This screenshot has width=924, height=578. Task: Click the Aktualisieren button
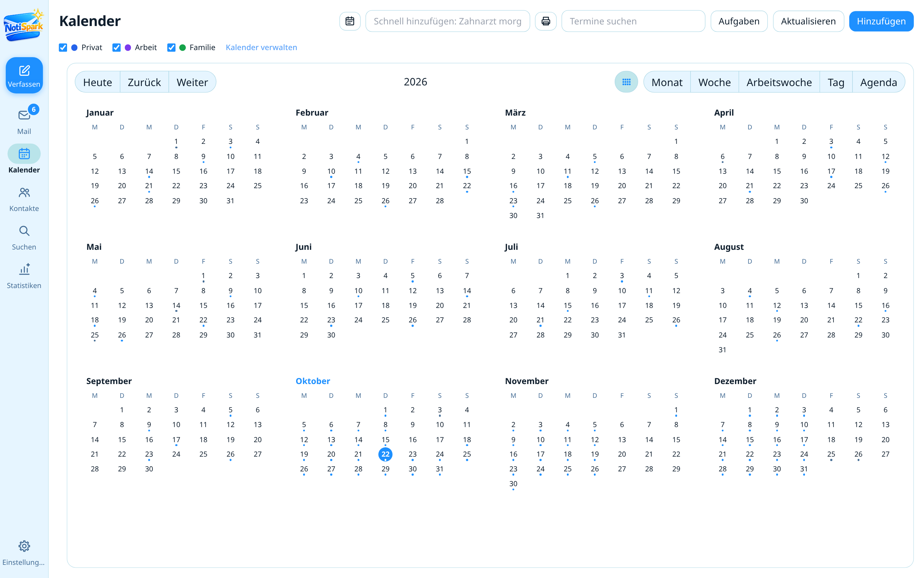point(808,21)
